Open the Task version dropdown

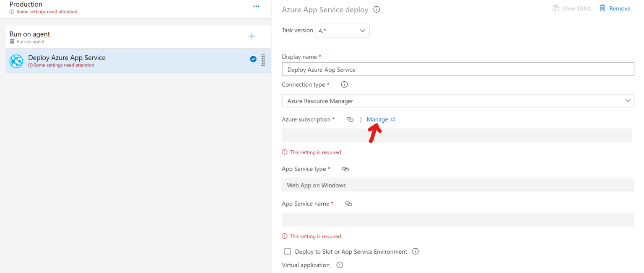point(342,31)
